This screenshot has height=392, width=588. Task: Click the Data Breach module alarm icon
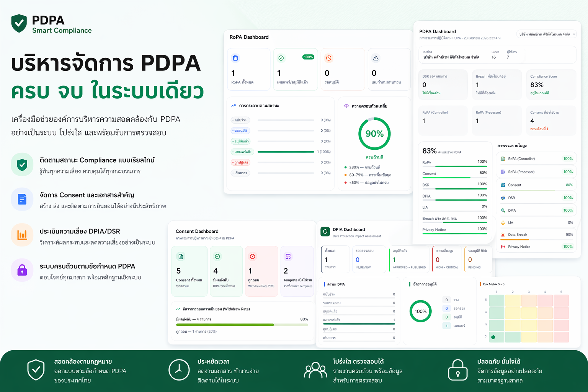click(503, 235)
